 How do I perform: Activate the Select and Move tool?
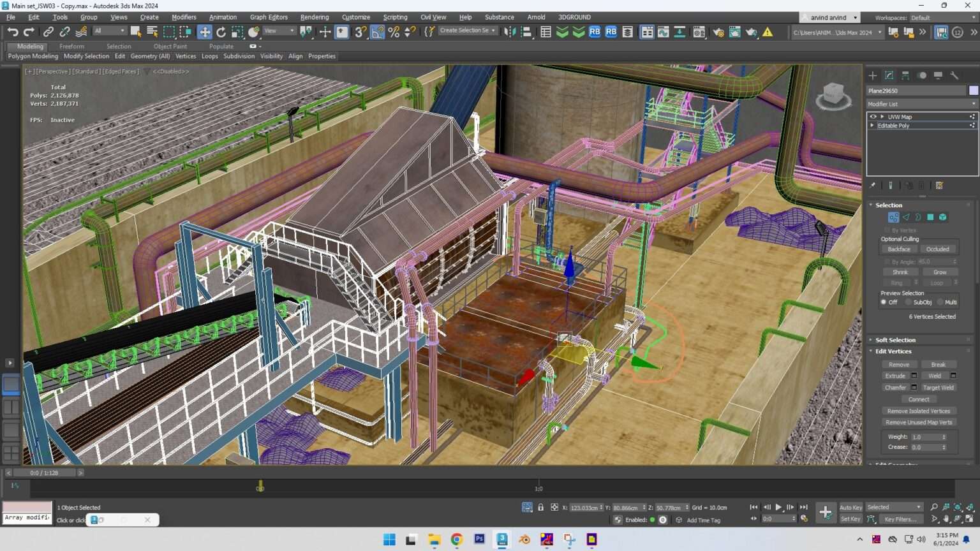(x=204, y=31)
